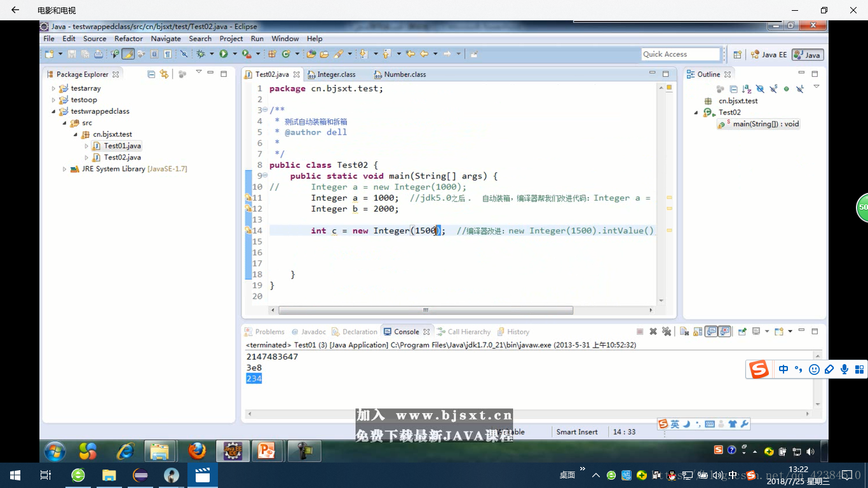
Task: Toggle Mark Occurrences highlighter button
Action: coord(128,54)
